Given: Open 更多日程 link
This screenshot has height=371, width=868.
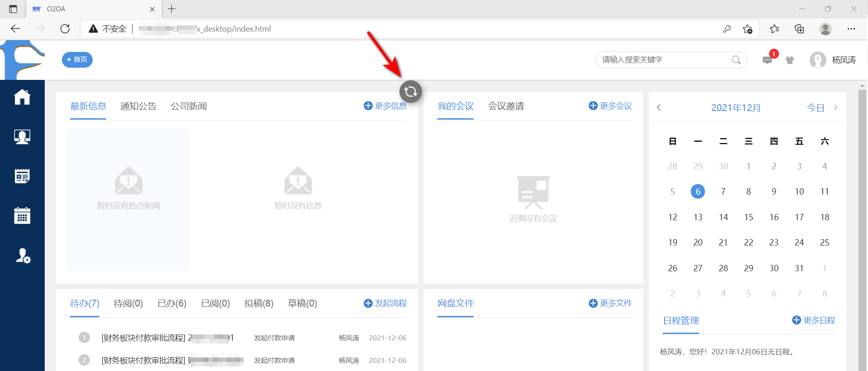Looking at the screenshot, I should 814,320.
